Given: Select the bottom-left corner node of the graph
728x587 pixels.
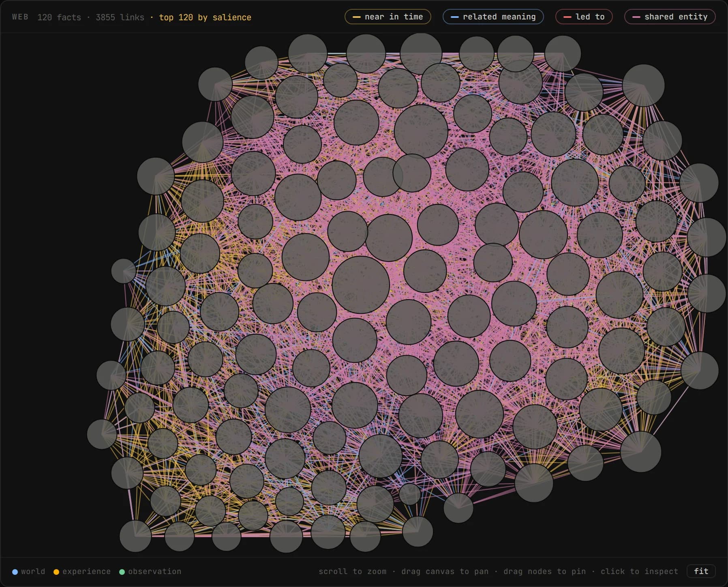Looking at the screenshot, I should [135, 536].
